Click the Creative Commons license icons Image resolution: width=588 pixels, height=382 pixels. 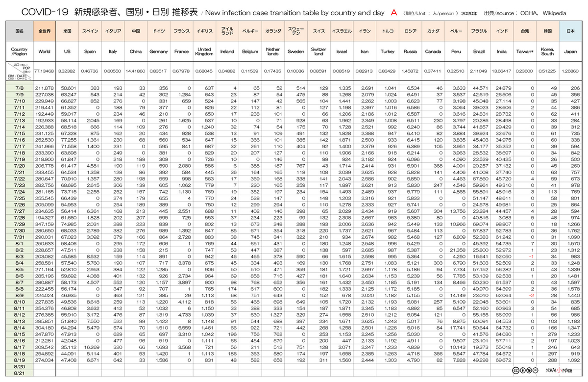pyautogui.click(x=525, y=370)
